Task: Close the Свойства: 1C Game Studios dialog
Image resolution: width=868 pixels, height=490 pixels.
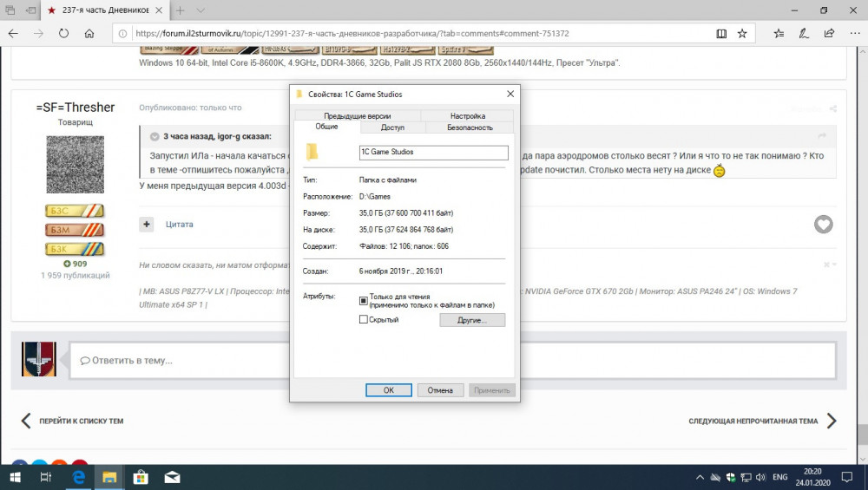Action: click(x=510, y=94)
